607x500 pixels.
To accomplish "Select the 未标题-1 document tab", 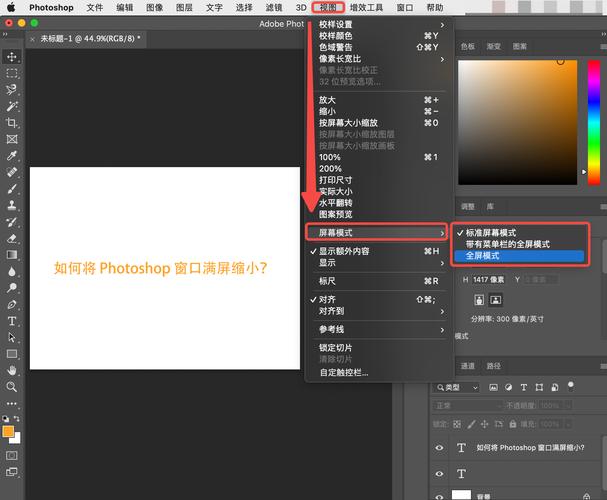I will (x=86, y=39).
